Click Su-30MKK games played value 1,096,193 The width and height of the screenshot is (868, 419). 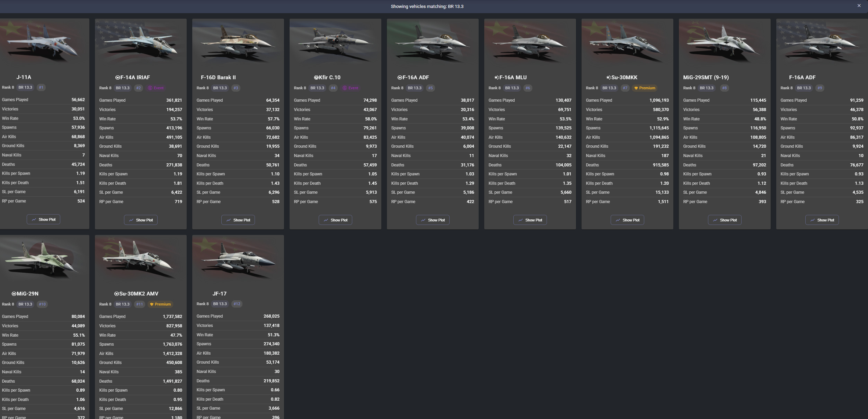tap(659, 100)
